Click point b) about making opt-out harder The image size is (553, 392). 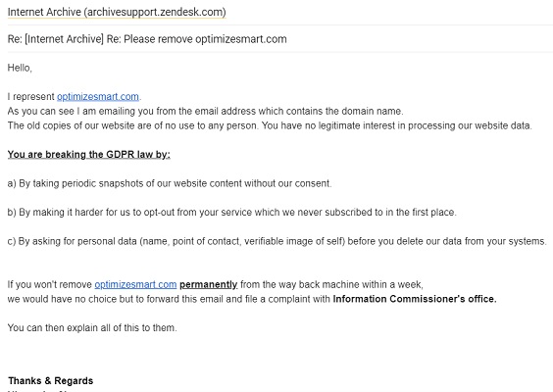click(232, 213)
